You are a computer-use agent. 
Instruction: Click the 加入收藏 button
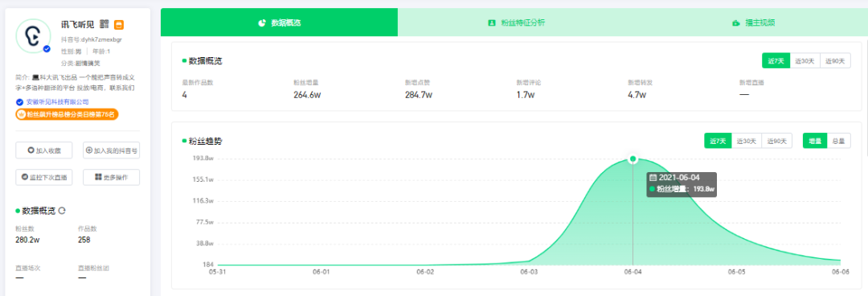(44, 150)
